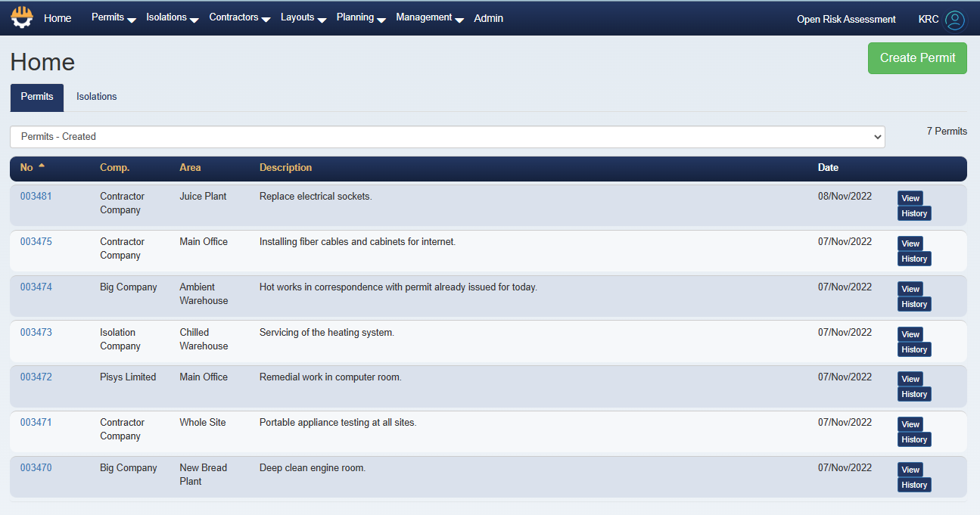Image resolution: width=980 pixels, height=515 pixels.
Task: Expand the Management menu
Action: [430, 18]
